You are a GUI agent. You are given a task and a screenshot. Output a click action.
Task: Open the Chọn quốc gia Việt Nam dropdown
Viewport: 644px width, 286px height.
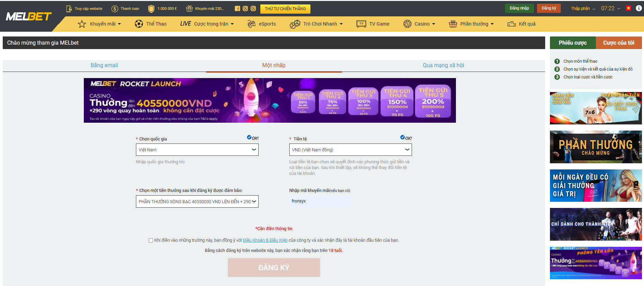[x=197, y=150]
